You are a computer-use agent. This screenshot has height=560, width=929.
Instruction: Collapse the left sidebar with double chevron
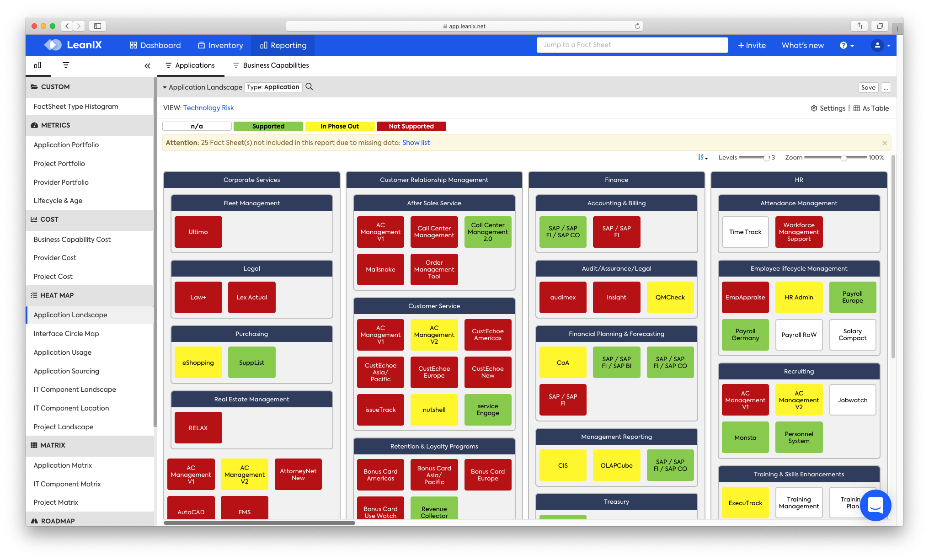coord(147,65)
